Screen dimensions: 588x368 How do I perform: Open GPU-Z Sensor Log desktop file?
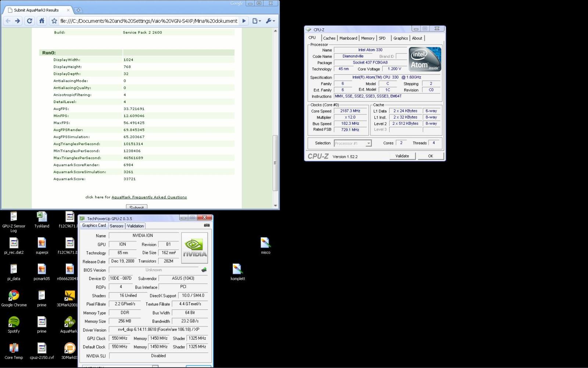pyautogui.click(x=14, y=221)
